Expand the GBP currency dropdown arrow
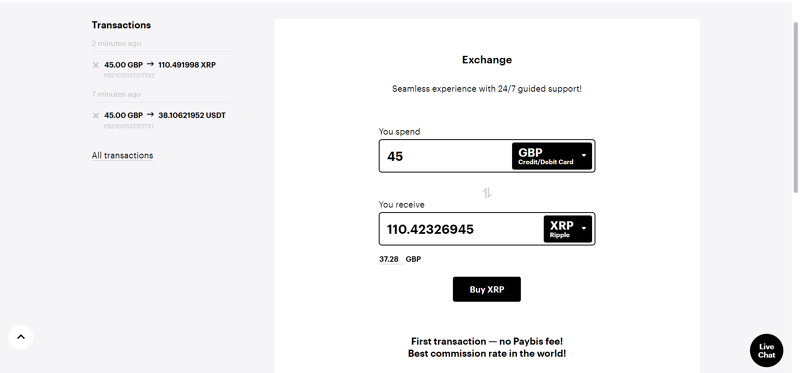This screenshot has height=373, width=800. point(584,156)
